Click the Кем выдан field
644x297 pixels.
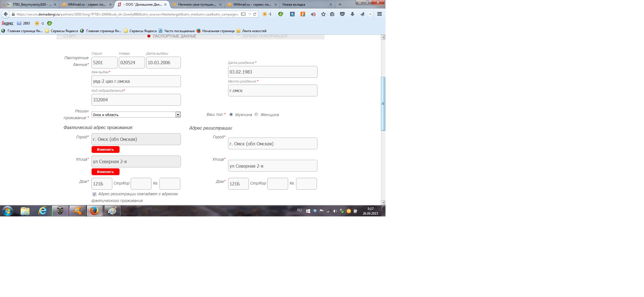(136, 81)
